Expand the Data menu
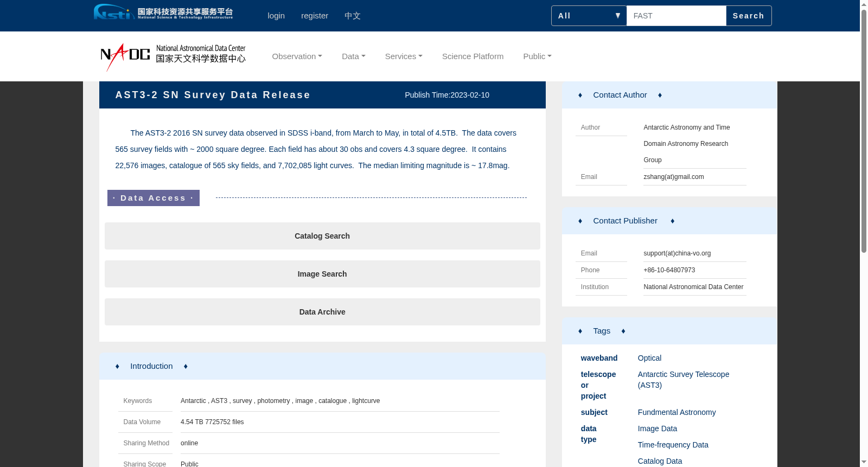This screenshot has height=467, width=868. [354, 56]
